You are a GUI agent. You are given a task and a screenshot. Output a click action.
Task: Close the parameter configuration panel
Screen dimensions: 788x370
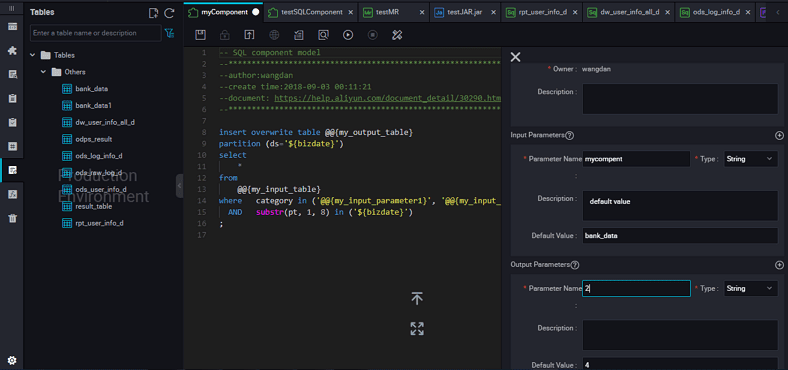pos(516,57)
